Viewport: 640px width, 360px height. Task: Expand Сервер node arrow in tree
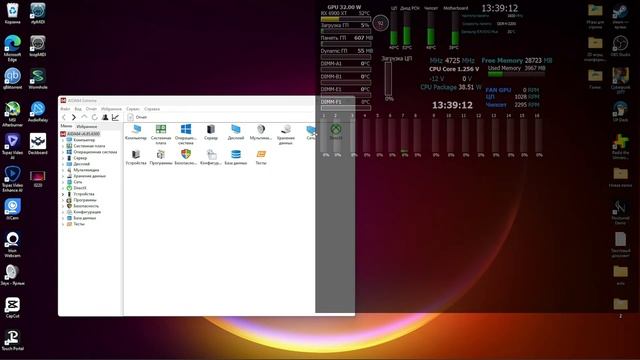pos(63,158)
